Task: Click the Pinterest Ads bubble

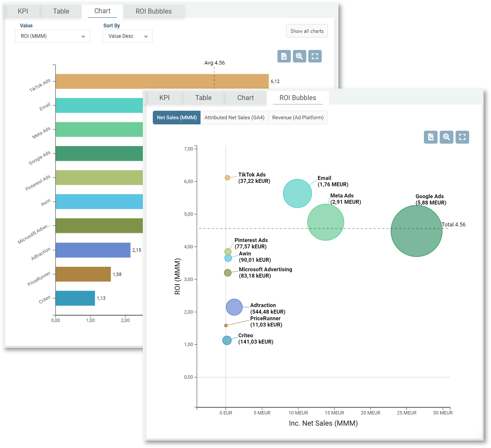Action: pos(228,252)
